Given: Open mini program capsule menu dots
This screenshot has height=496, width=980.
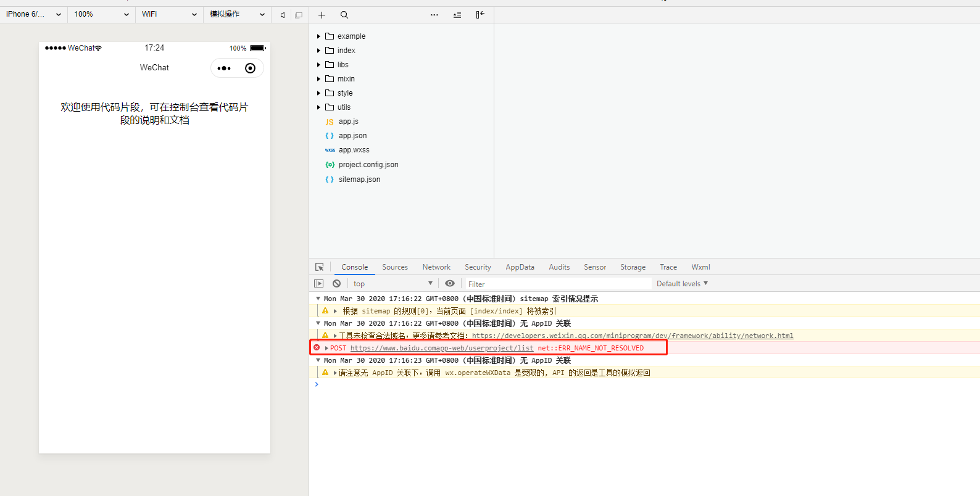Looking at the screenshot, I should click(224, 68).
